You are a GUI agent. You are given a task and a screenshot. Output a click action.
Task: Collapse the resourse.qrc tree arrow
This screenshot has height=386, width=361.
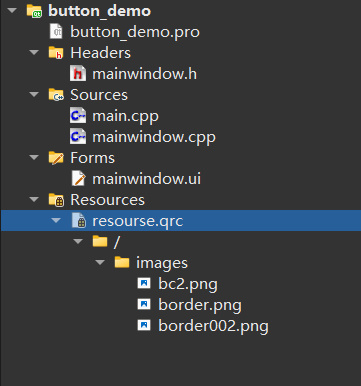pos(56,220)
